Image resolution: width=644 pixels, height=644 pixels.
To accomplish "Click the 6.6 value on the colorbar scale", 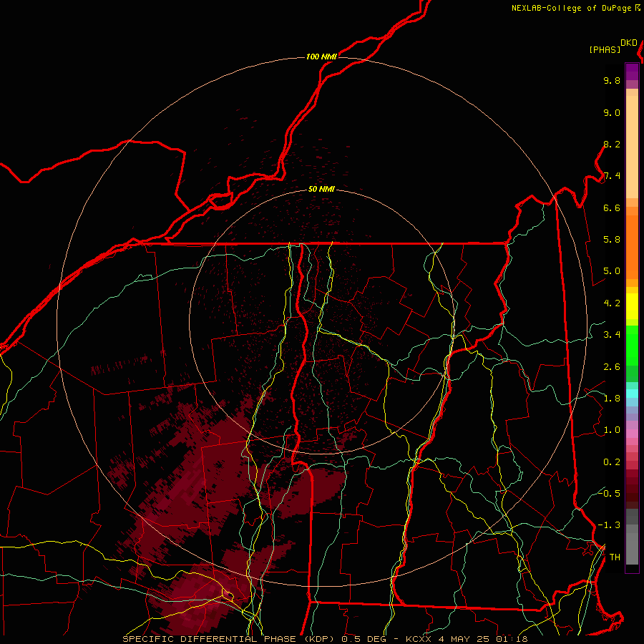I will tap(612, 208).
